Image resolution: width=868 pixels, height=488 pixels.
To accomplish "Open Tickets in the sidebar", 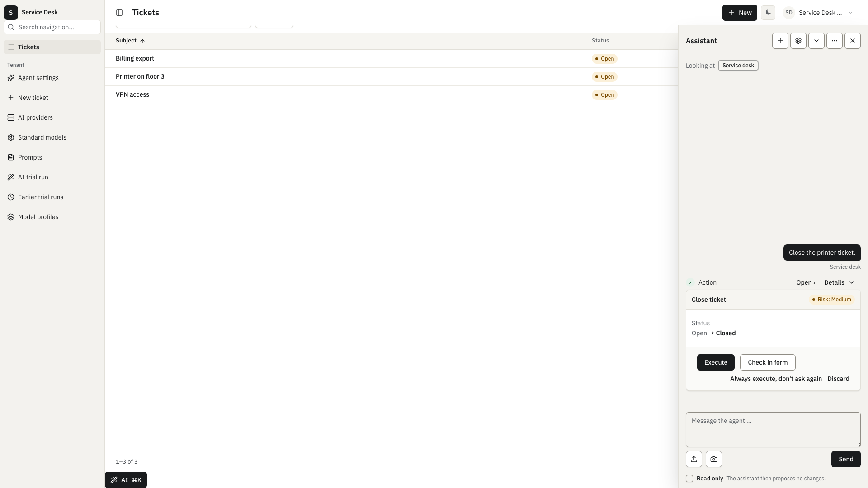I will [x=52, y=47].
